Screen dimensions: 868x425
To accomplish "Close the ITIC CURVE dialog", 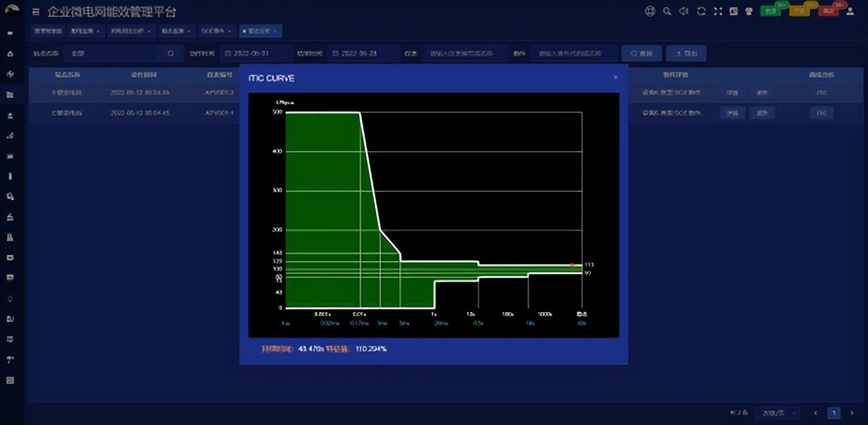I will click(615, 77).
